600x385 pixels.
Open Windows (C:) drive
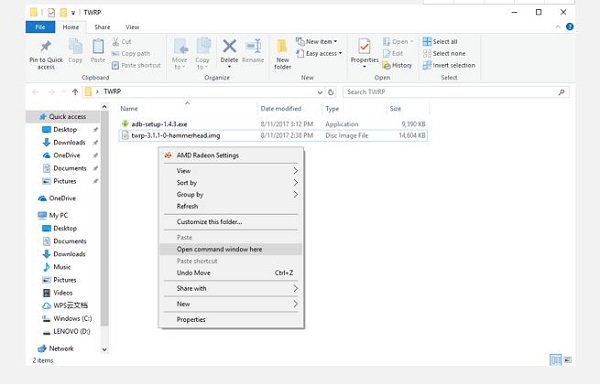coord(67,318)
